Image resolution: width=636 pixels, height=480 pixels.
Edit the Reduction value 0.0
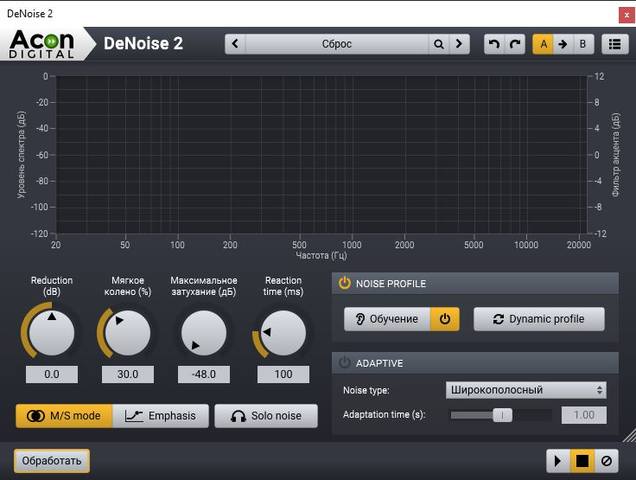click(x=52, y=375)
